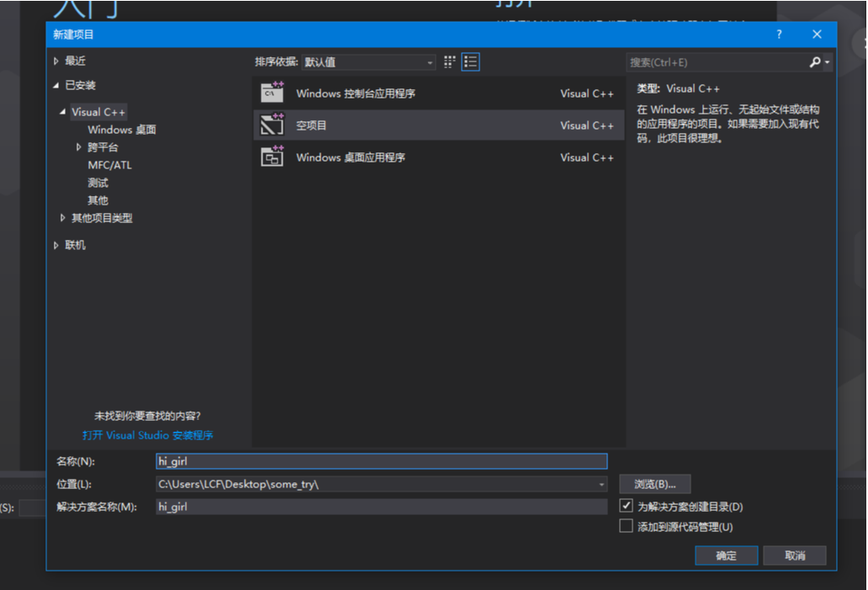The height and width of the screenshot is (590, 868).
Task: Click the 浏览(B) button
Action: (654, 483)
